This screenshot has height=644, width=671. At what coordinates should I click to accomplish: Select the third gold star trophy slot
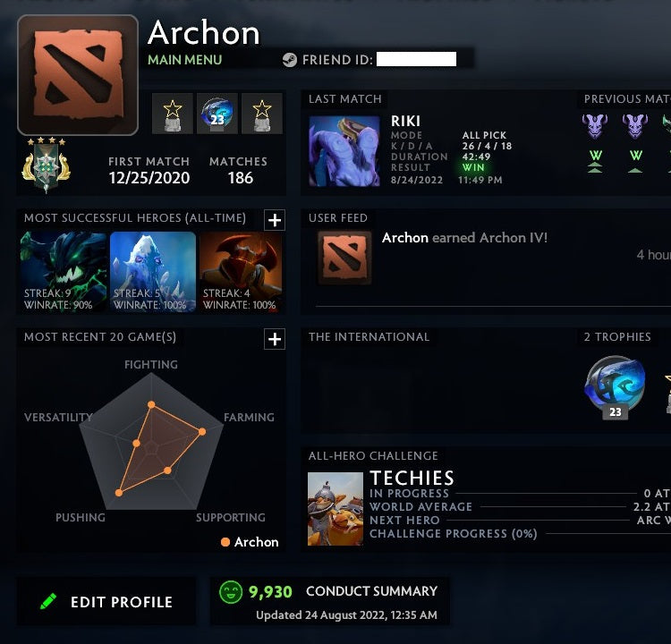pyautogui.click(x=262, y=114)
